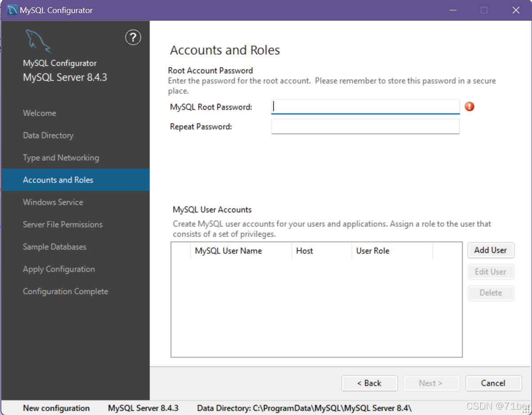Viewport: 532px width, 415px height.
Task: Focus the MySQL Root Password field
Action: pos(366,107)
